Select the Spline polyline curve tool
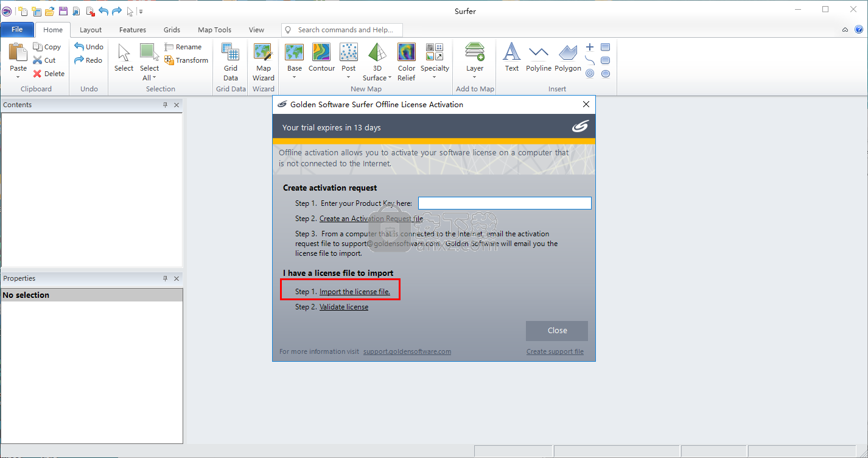868x458 pixels. 590,60
